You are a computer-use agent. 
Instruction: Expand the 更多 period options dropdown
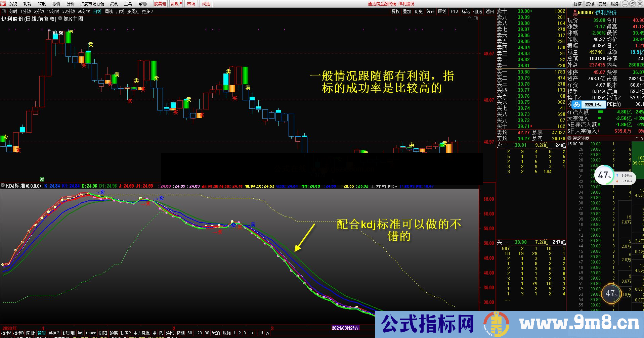tap(147, 11)
